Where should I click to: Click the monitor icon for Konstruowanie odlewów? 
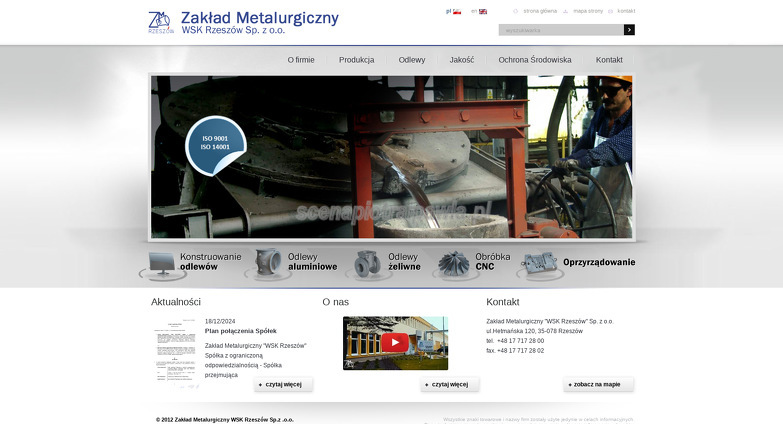click(161, 264)
